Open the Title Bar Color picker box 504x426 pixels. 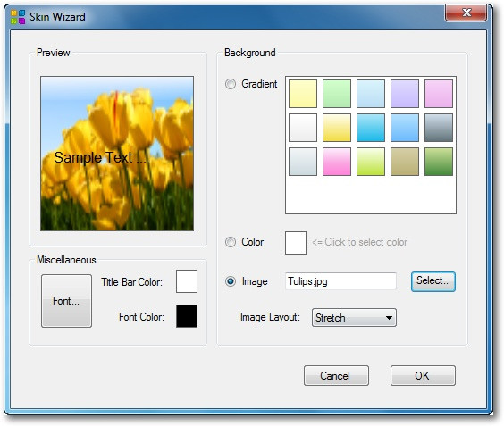(x=187, y=281)
